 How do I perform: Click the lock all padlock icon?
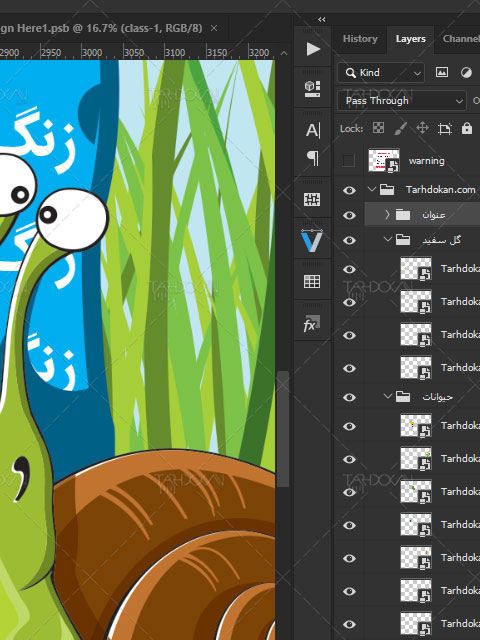pyautogui.click(x=467, y=129)
